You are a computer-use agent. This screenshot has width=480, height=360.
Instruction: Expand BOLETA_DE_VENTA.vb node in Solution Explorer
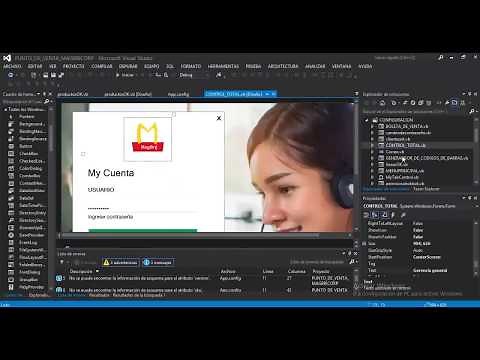pos(372,126)
